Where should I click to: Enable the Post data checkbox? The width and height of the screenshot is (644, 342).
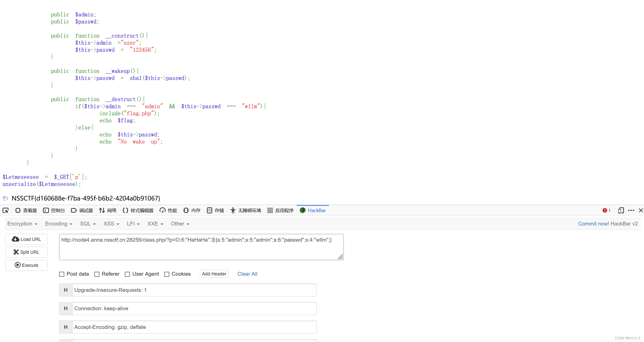pos(62,274)
